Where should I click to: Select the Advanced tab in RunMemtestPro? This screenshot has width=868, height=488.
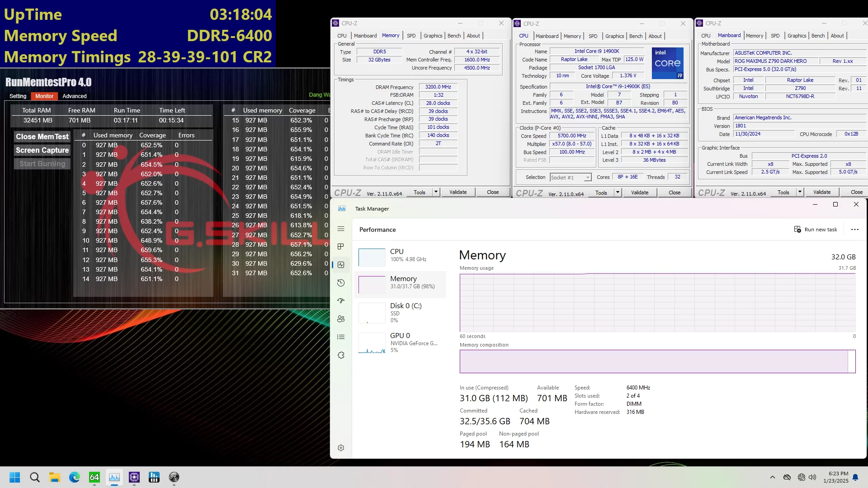click(x=74, y=96)
